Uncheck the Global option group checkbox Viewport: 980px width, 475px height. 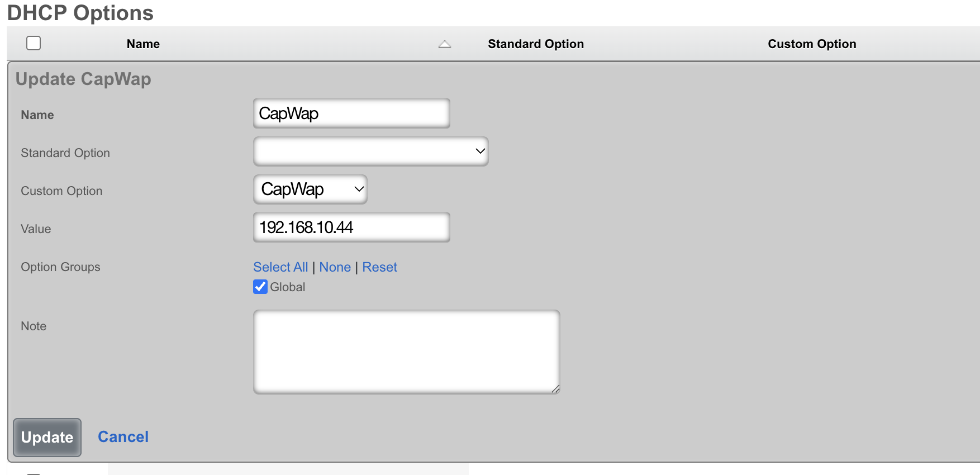coord(260,287)
